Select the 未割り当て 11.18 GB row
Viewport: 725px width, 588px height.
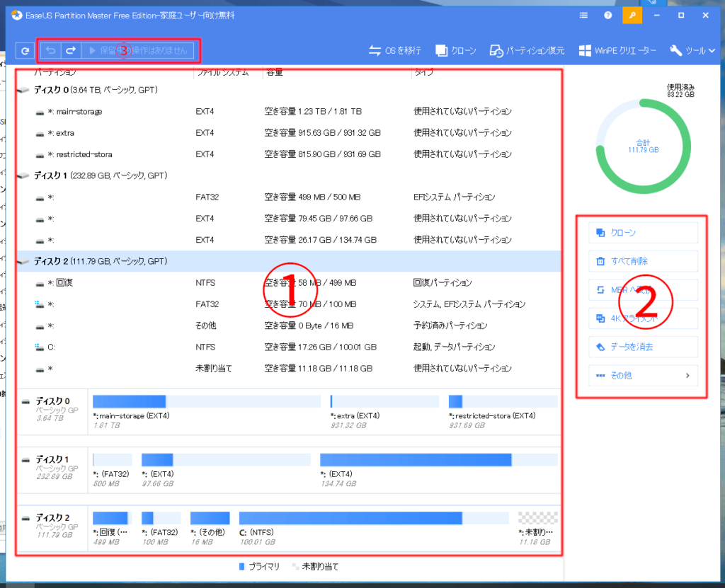pos(289,369)
